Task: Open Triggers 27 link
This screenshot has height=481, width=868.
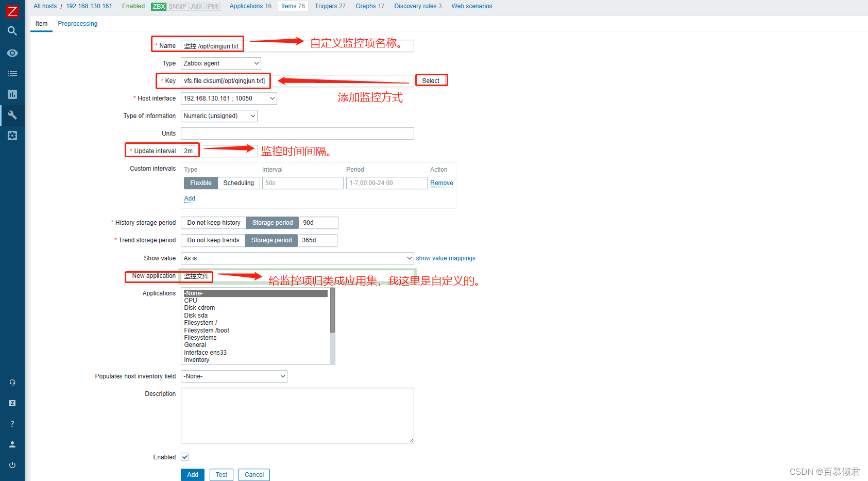Action: click(330, 6)
